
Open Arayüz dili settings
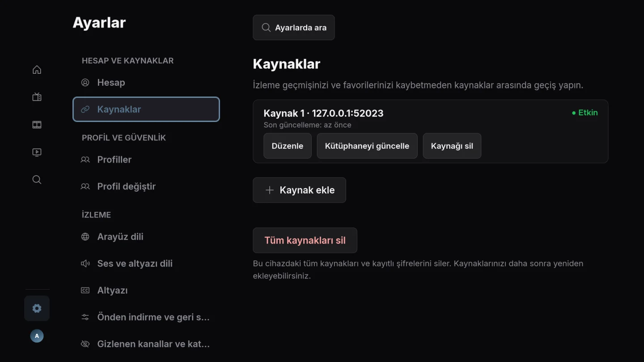(x=146, y=237)
